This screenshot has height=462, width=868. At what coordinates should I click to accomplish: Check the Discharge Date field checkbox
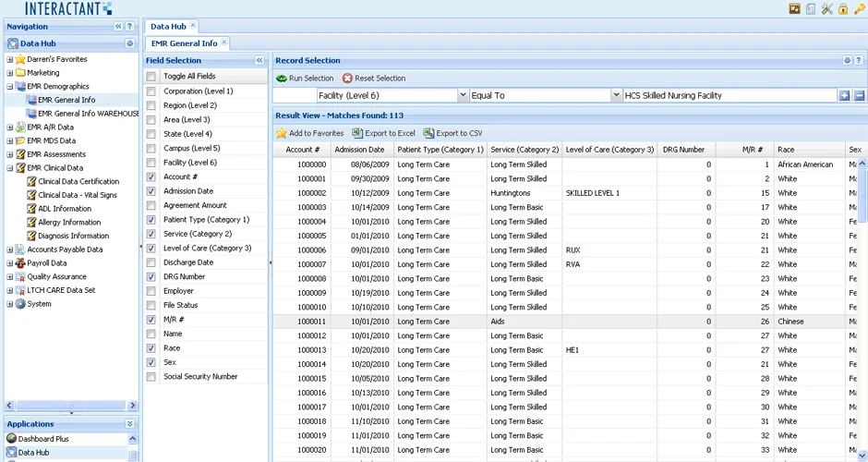click(151, 262)
